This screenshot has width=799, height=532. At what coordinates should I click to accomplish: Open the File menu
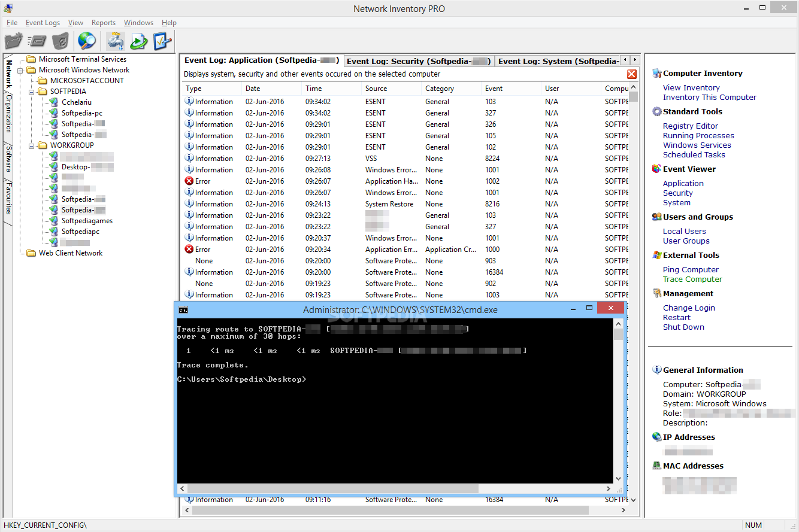[12, 23]
